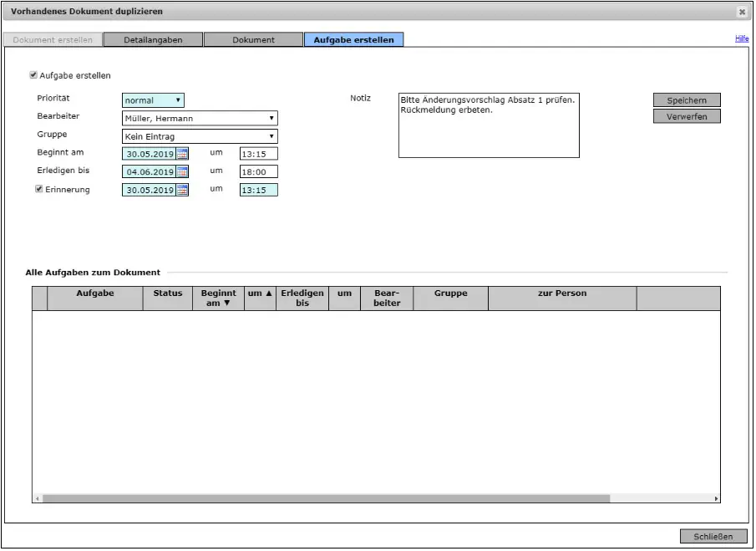Click the Notiz text area
This screenshot has height=551, width=756.
point(488,125)
